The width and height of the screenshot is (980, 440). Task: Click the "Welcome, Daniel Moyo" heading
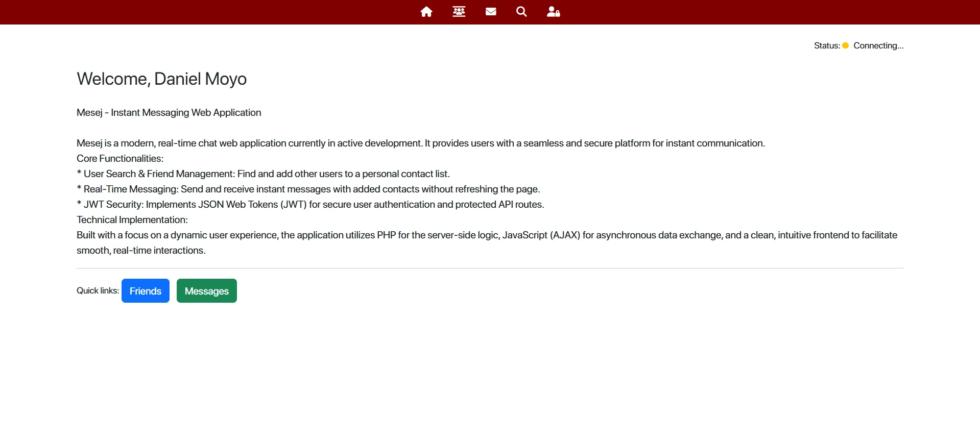click(x=161, y=79)
